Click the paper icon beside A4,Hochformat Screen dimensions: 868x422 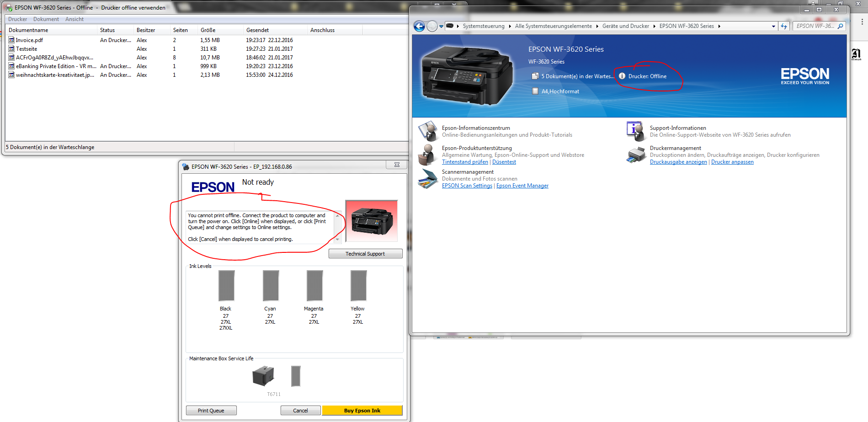pyautogui.click(x=535, y=91)
